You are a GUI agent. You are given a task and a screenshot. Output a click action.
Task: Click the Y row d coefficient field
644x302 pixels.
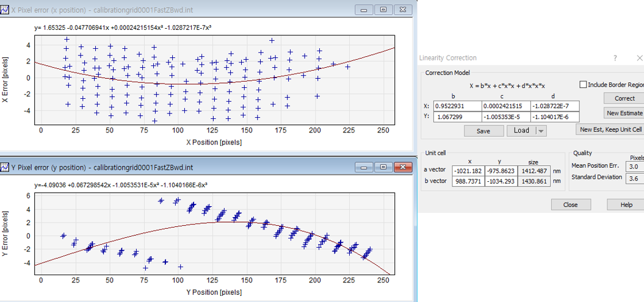(x=555, y=117)
